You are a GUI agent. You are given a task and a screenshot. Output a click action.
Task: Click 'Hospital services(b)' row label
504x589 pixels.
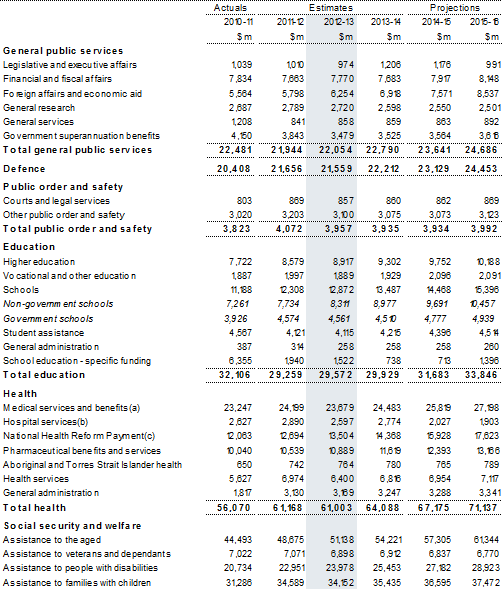(45, 422)
